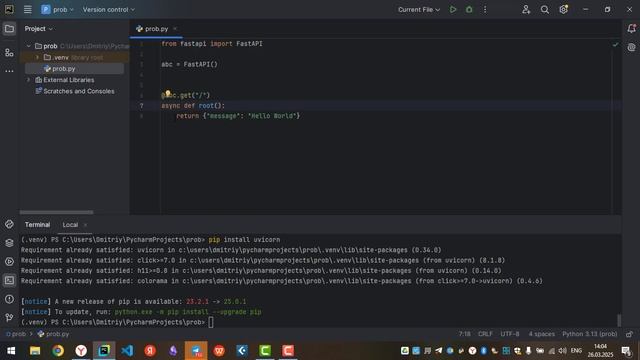Image resolution: width=640 pixels, height=360 pixels.
Task: Run the current file with the green play icon
Action: pos(453,9)
